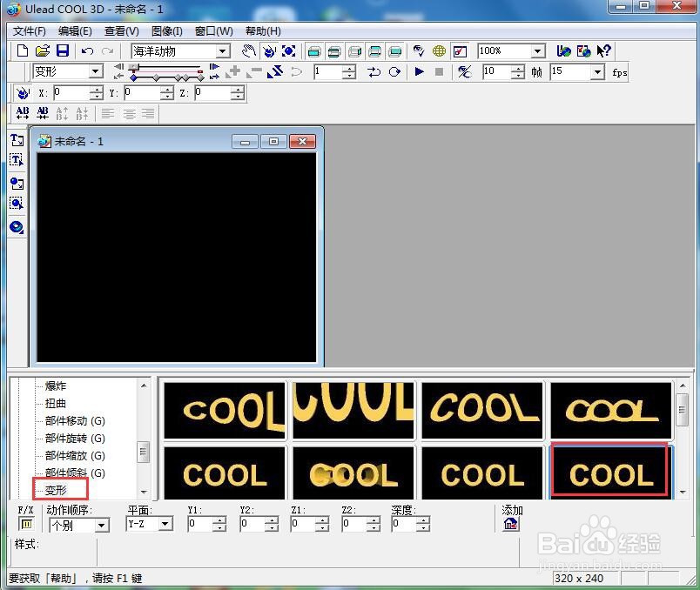Click the front face display icon

[314, 51]
